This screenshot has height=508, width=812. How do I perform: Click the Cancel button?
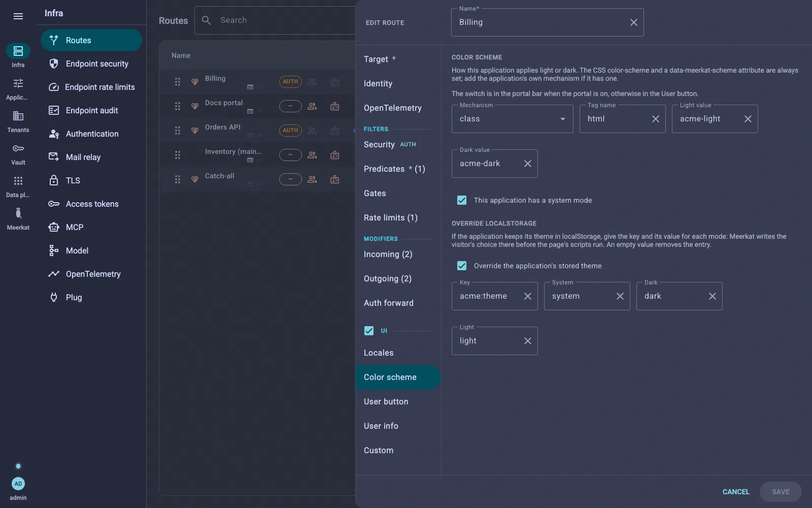click(x=736, y=492)
